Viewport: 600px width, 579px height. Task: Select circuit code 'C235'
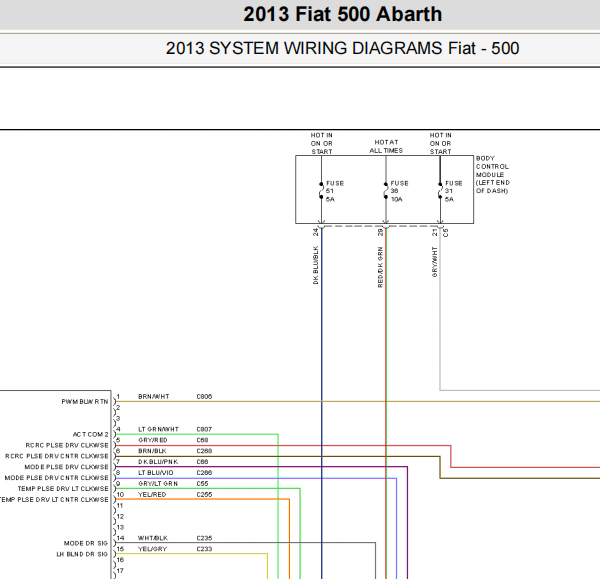204,538
